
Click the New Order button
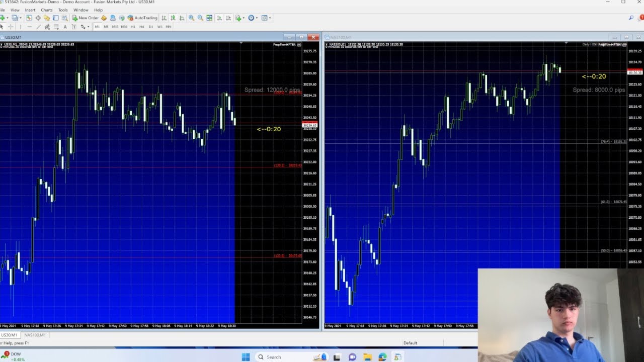point(85,18)
